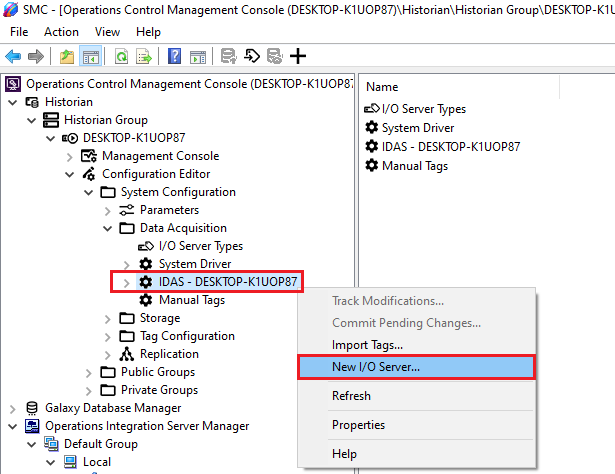Screen dimensions: 615x474
Task: Select IDAS - DESKTOP-K1UOP87 in list pane
Action: (x=451, y=147)
